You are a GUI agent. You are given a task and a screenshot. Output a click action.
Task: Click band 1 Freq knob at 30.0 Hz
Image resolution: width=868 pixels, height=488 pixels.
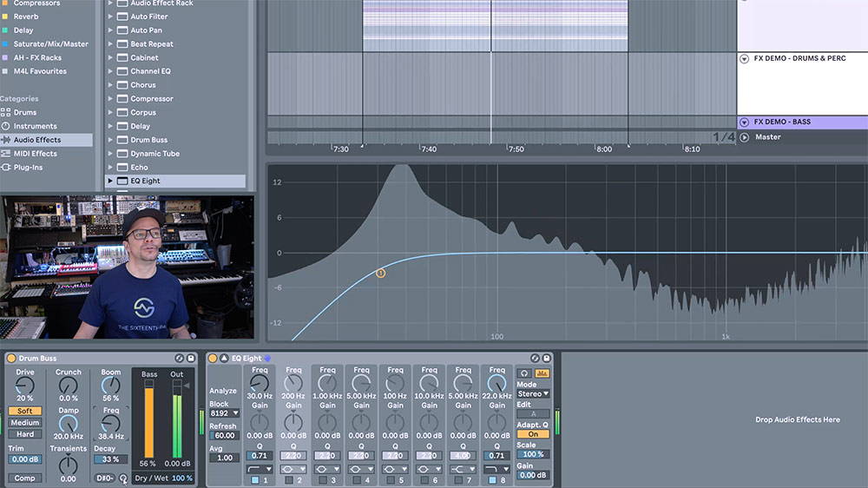coord(259,383)
